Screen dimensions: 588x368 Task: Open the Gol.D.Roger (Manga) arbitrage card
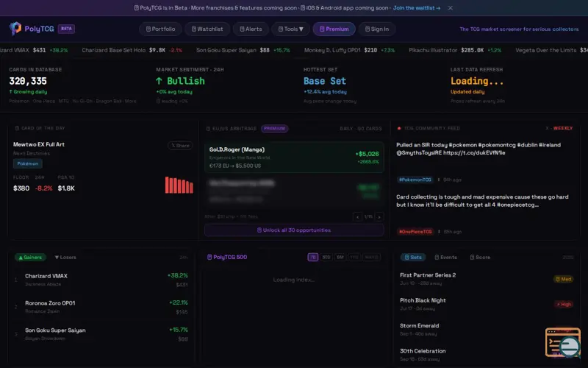point(294,157)
